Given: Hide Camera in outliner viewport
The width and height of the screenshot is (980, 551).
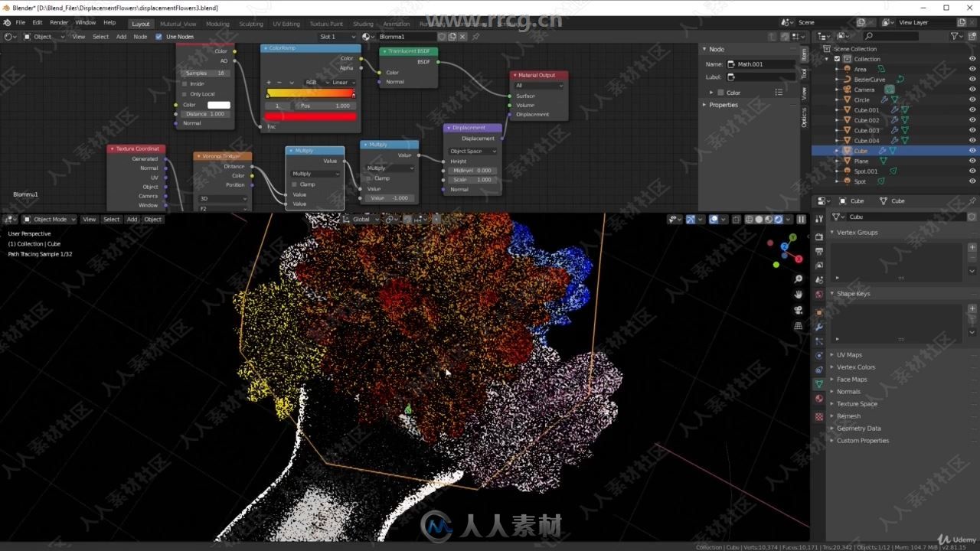Looking at the screenshot, I should 972,90.
